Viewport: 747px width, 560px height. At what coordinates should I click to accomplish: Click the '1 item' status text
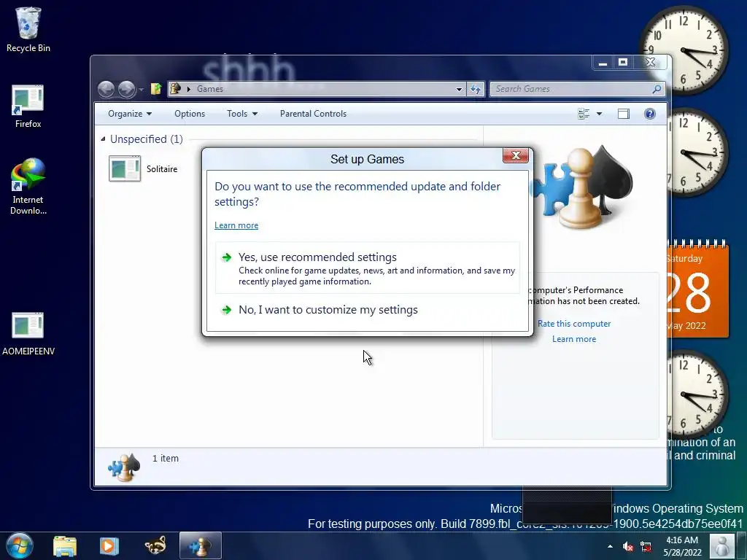[166, 459]
